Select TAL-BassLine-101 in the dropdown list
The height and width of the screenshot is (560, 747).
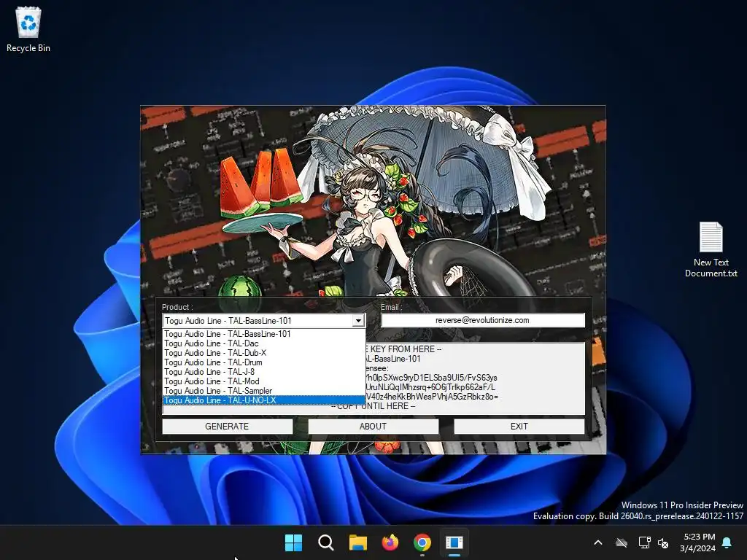[264, 334]
